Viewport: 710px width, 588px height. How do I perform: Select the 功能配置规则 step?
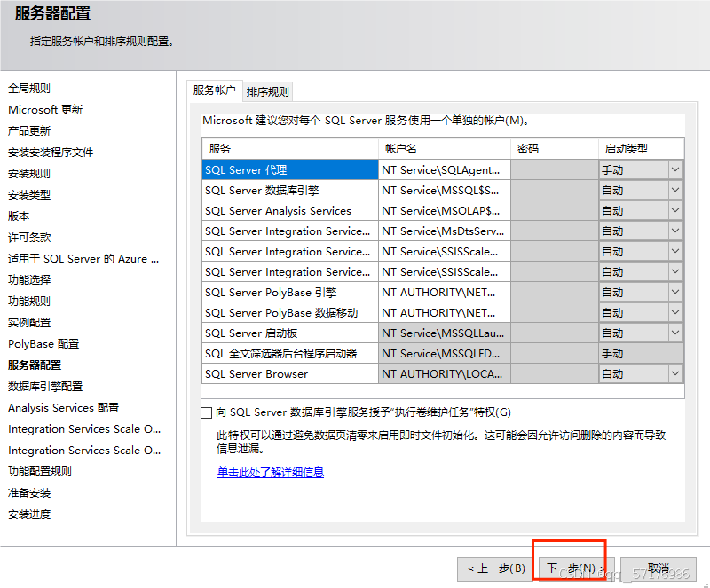pyautogui.click(x=40, y=471)
